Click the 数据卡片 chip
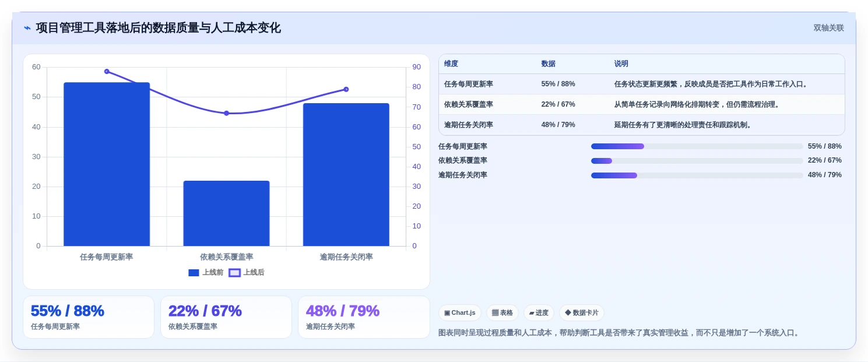Image resolution: width=868 pixels, height=362 pixels. tap(582, 312)
